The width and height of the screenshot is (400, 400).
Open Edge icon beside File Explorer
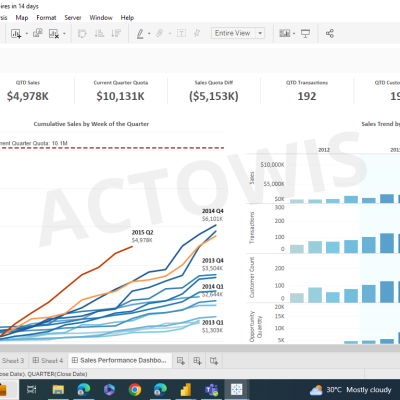coord(83,389)
